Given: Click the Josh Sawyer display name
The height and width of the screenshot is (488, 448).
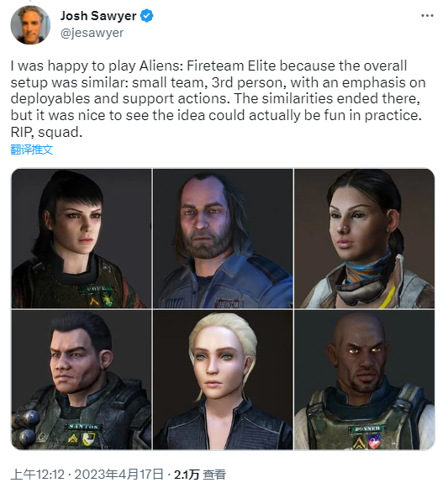Looking at the screenshot, I should pyautogui.click(x=98, y=16).
